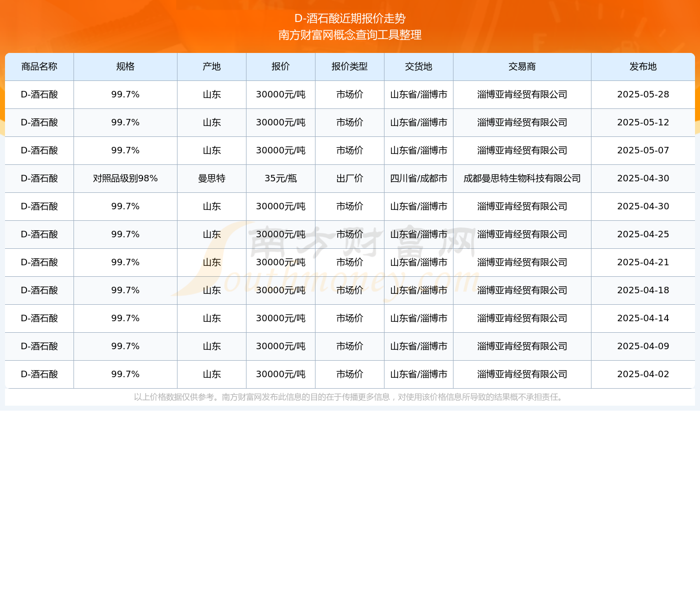Click 淄博亚肯经贸有限公司 in 2025-04-25 row
The image size is (700, 602).
522,234
